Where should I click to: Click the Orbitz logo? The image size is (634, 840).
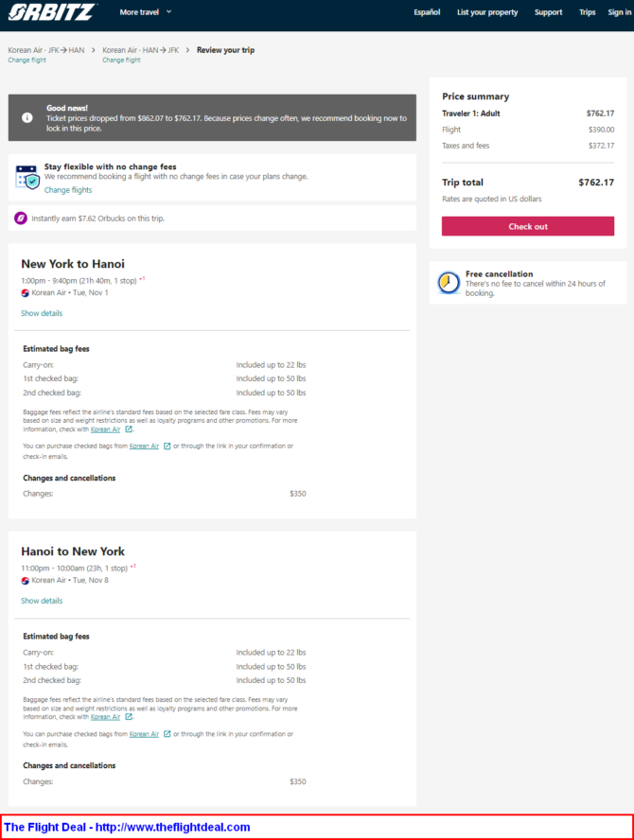[x=52, y=11]
